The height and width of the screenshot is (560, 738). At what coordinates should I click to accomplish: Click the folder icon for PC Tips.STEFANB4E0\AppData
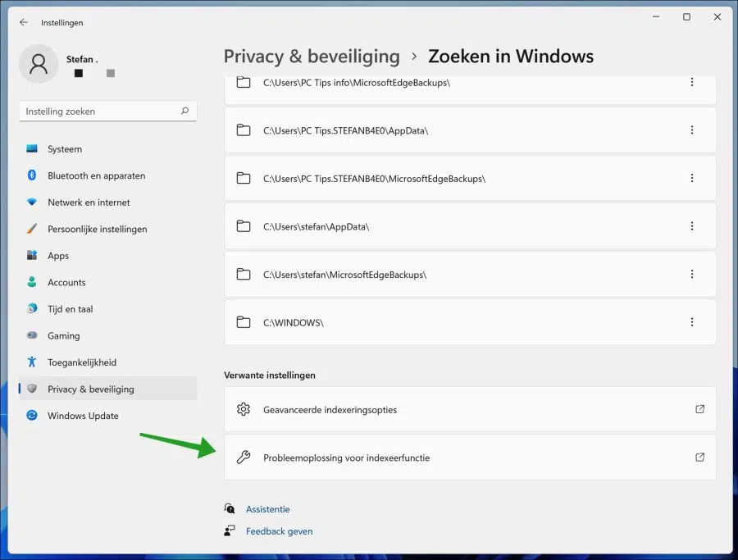[x=244, y=130]
